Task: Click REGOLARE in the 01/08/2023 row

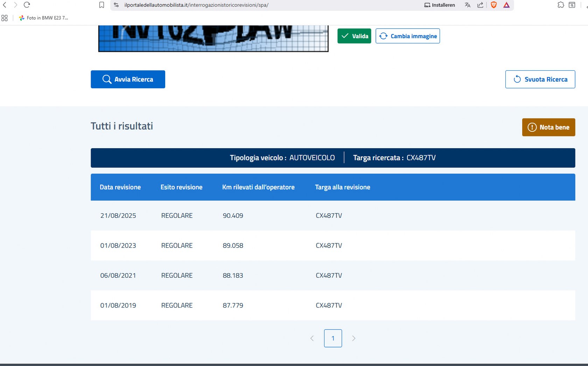Action: click(177, 246)
